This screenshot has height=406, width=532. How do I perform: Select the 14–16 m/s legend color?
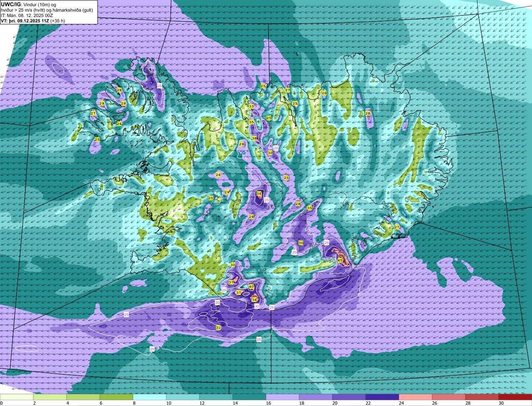coord(249,397)
